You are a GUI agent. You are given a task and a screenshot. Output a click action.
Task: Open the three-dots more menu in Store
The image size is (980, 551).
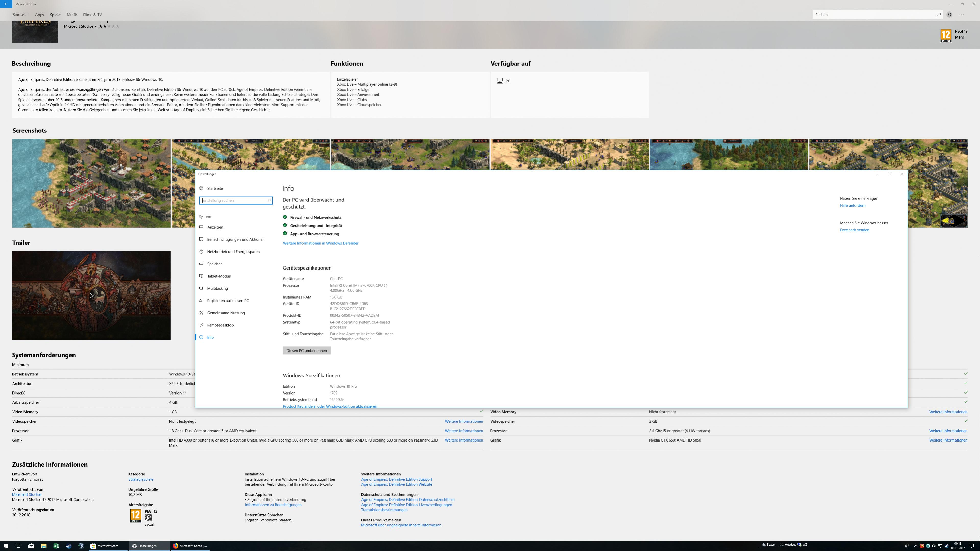pos(961,15)
